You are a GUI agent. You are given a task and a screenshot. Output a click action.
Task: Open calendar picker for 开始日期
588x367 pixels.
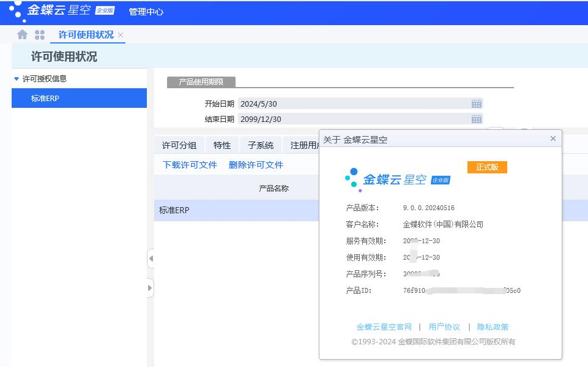[476, 104]
